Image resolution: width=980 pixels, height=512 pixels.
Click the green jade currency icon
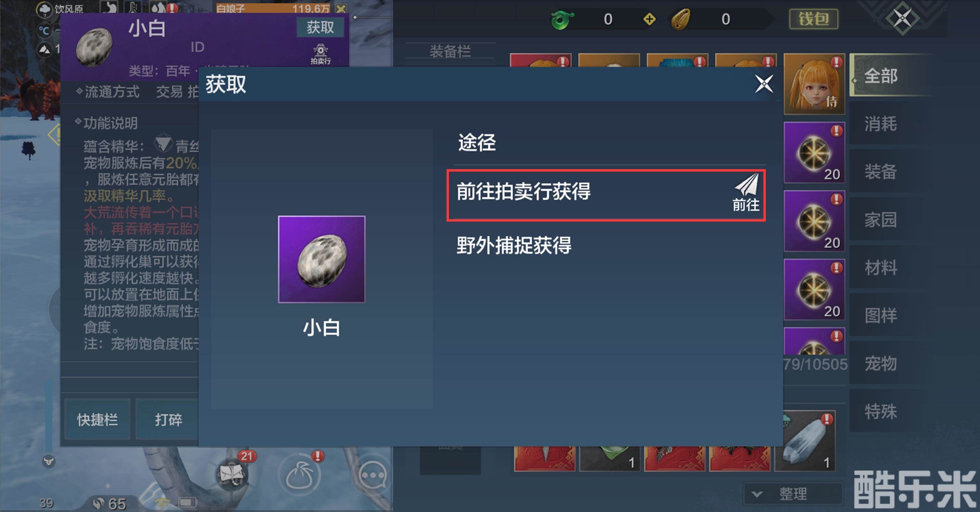[x=562, y=19]
